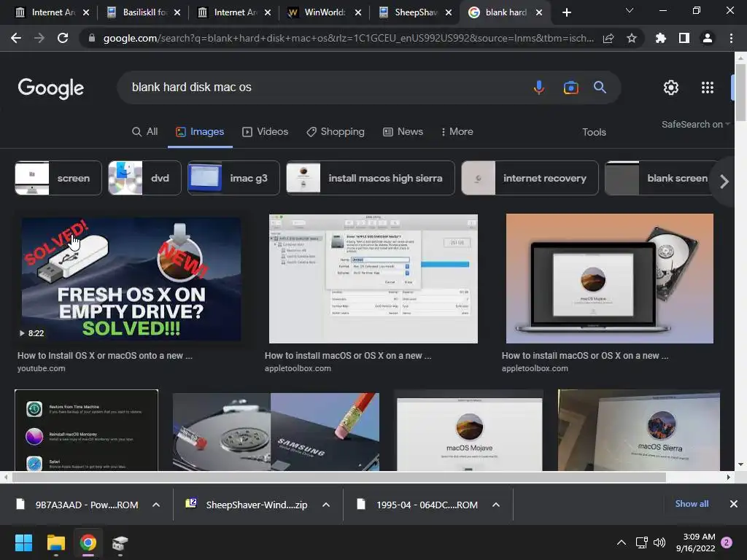747x560 pixels.
Task: Open the Tools filter button
Action: 594,133
